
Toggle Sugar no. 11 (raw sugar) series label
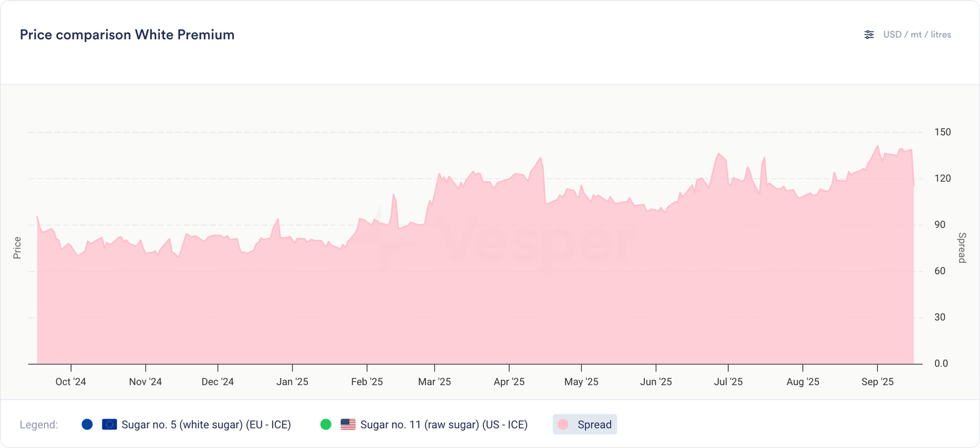tap(443, 425)
